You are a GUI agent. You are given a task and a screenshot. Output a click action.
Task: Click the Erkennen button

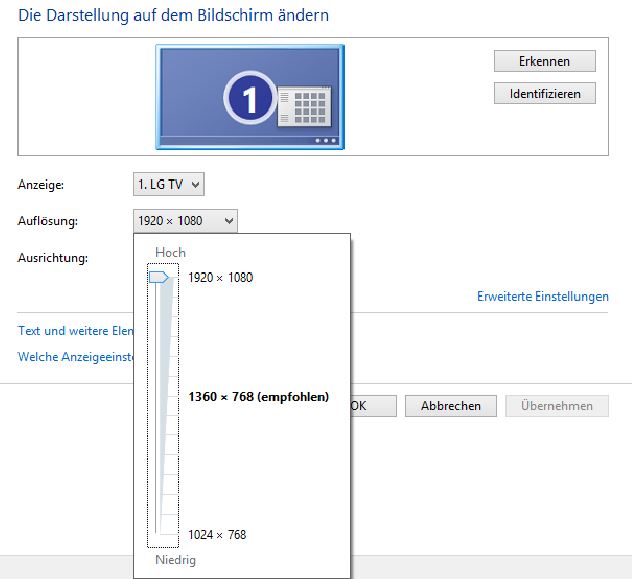click(545, 61)
